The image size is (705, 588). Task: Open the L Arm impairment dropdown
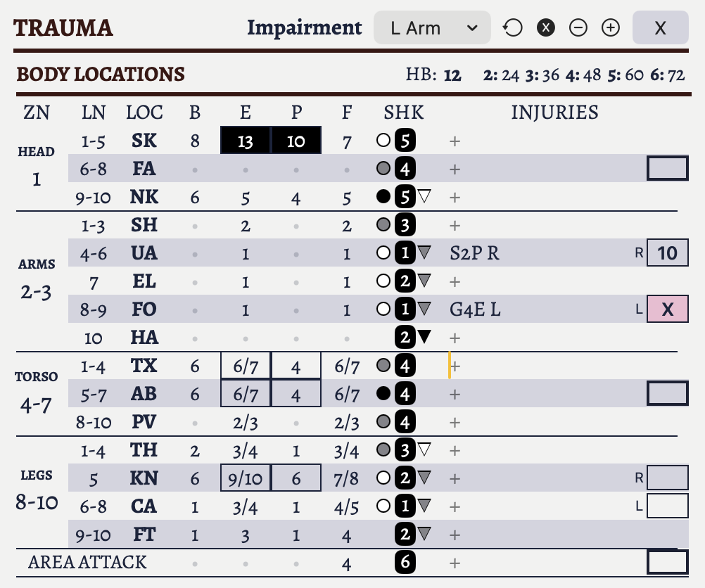point(432,28)
